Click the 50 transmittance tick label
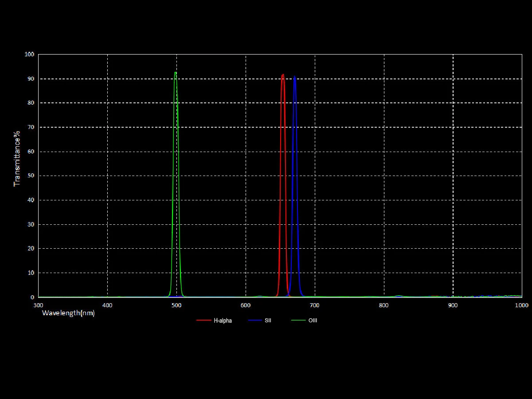 [x=31, y=176]
